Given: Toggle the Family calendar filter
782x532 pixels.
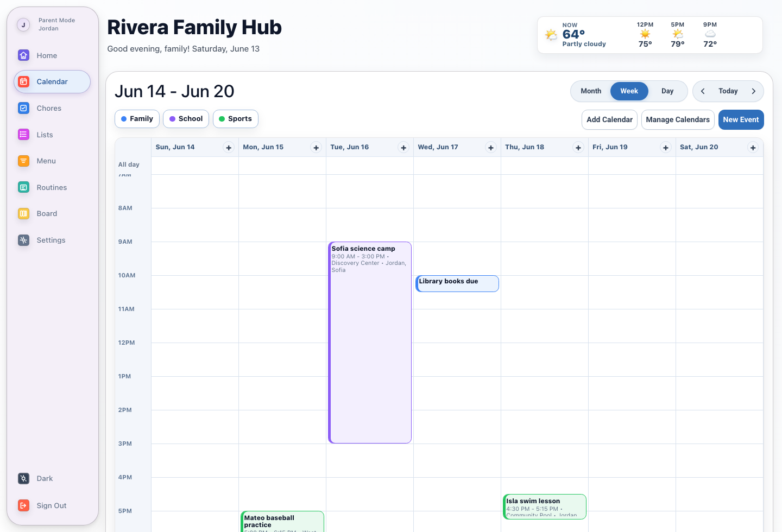Looking at the screenshot, I should tap(137, 119).
